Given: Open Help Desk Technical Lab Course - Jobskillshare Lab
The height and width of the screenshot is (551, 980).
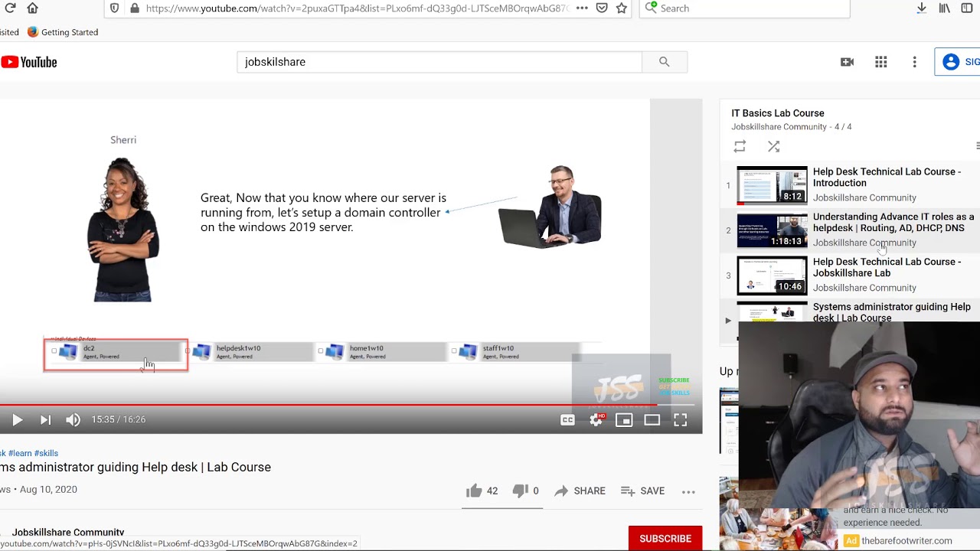Looking at the screenshot, I should [x=887, y=267].
